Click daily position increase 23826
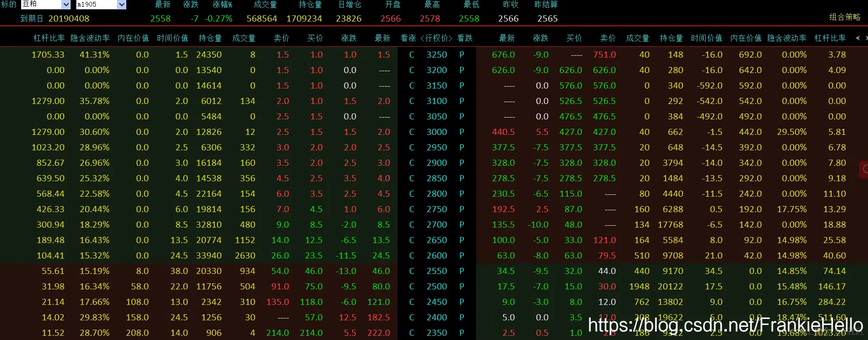The image size is (868, 340). 348,19
